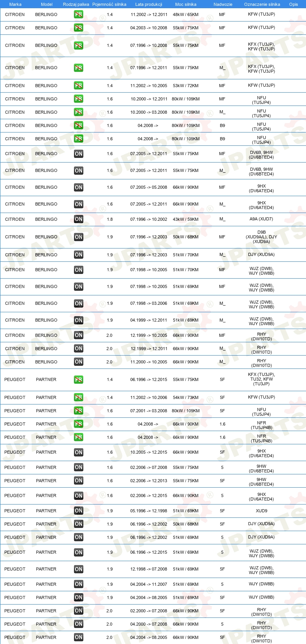Click the ON icon in the Partner 10.2005 -> 12.2015 row
Image resolution: width=306 pixels, height=644 pixels.
pos(79,453)
